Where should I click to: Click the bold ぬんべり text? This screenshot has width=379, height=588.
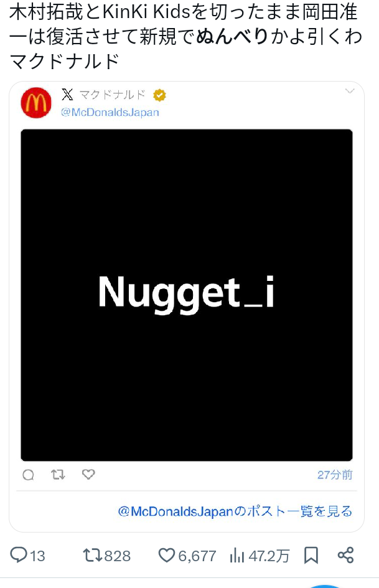[232, 37]
